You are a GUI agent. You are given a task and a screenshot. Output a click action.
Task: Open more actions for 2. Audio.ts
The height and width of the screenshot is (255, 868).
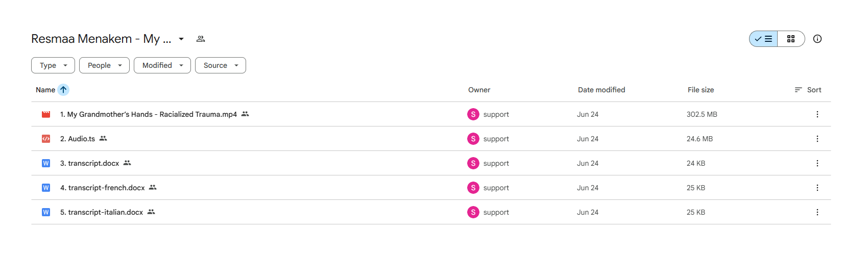[817, 139]
